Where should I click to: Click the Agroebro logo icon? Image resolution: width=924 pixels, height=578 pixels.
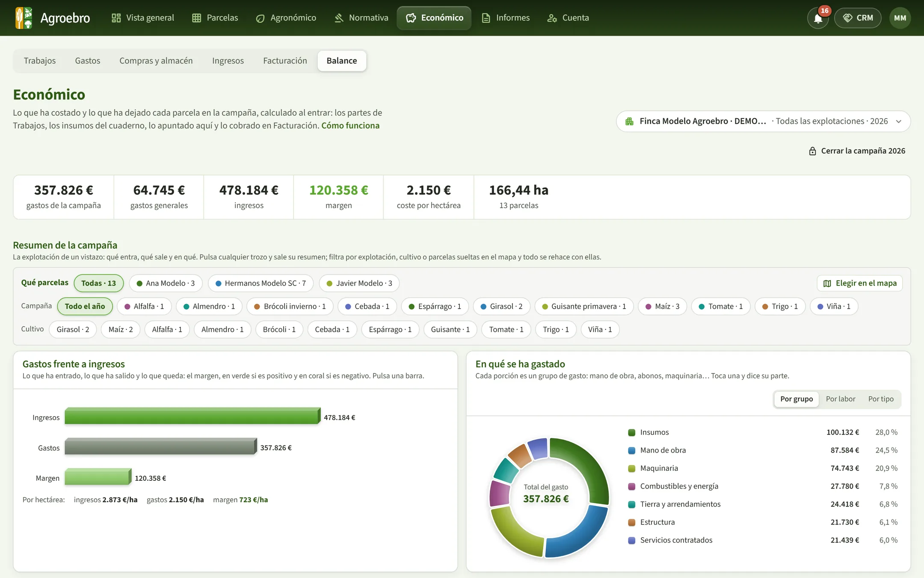tap(24, 18)
